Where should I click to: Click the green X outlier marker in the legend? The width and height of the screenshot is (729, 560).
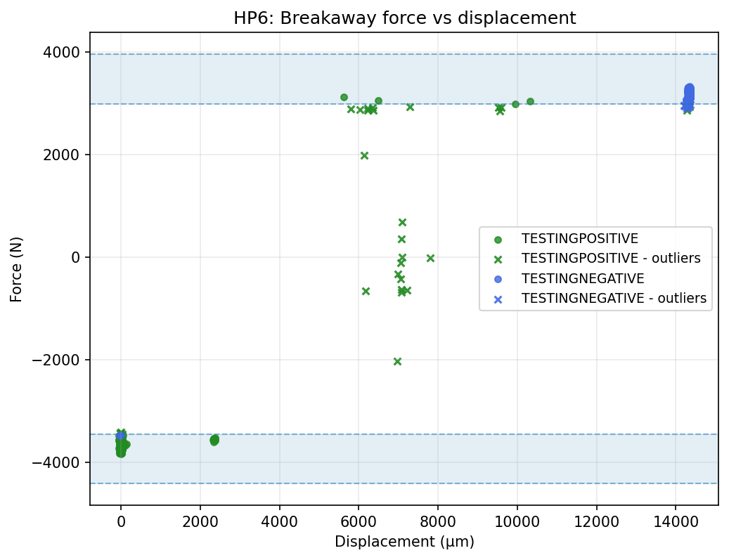click(498, 259)
